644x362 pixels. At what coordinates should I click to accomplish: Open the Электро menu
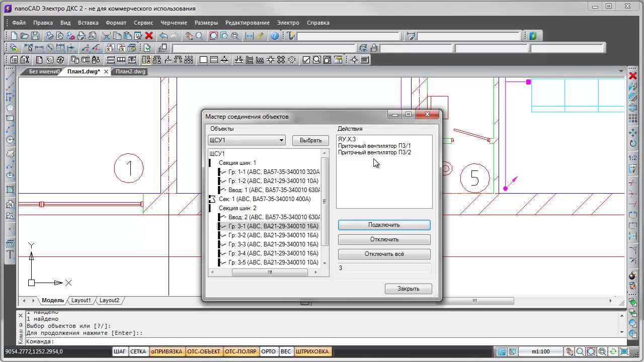click(288, 23)
